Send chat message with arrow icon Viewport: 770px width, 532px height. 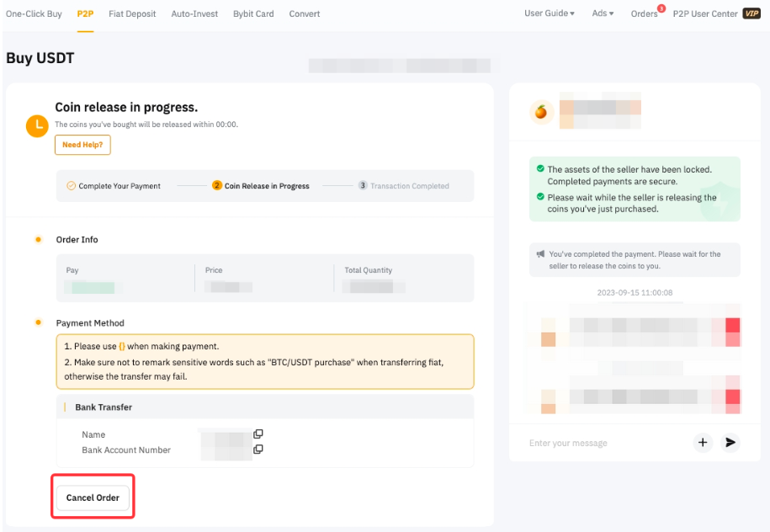(x=730, y=442)
